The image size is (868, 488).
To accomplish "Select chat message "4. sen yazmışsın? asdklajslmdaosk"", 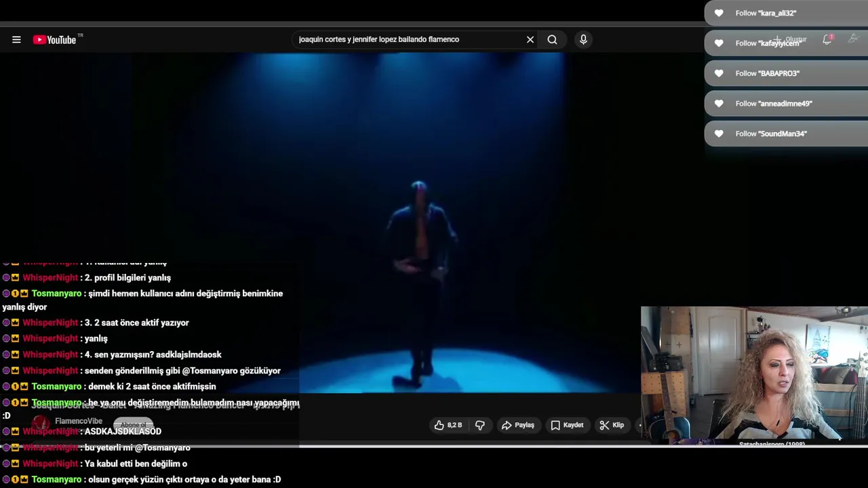I will (x=153, y=354).
